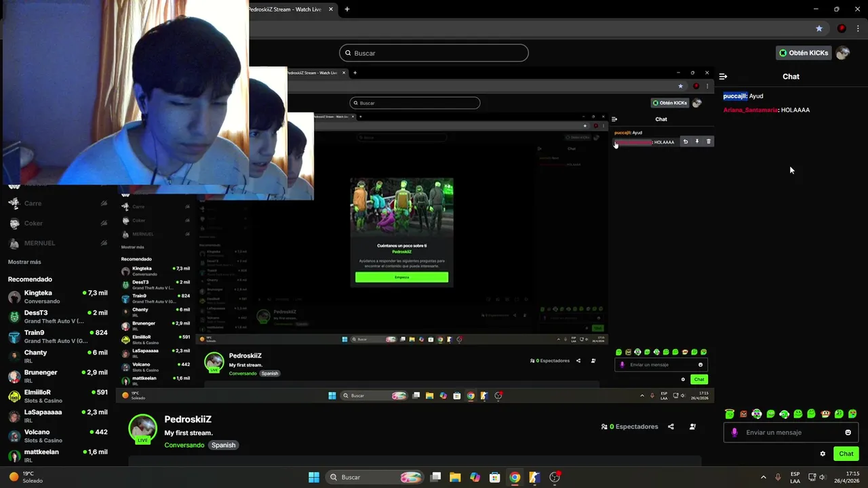Click the crossed-out icon beside Coker
This screenshot has height=488, width=868.
click(104, 223)
